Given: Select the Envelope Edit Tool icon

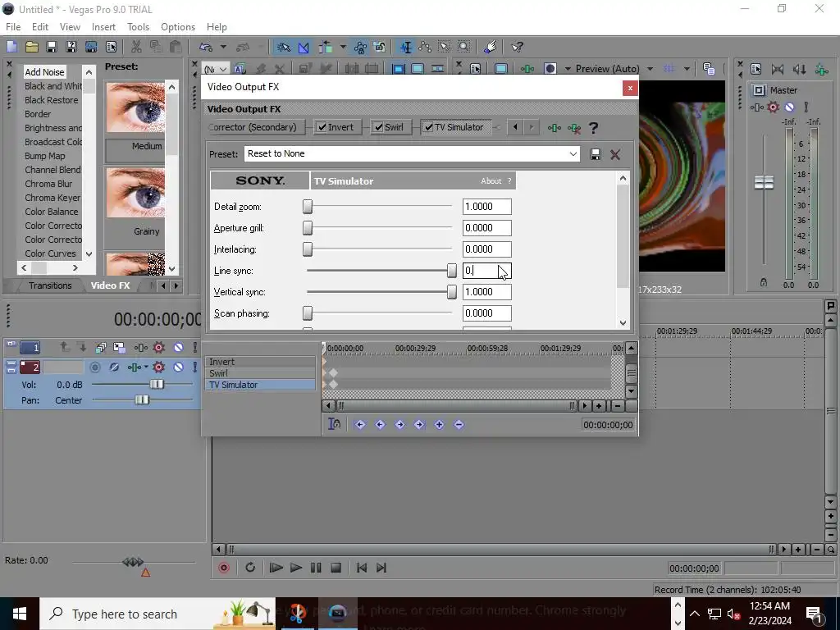Looking at the screenshot, I should tap(425, 47).
